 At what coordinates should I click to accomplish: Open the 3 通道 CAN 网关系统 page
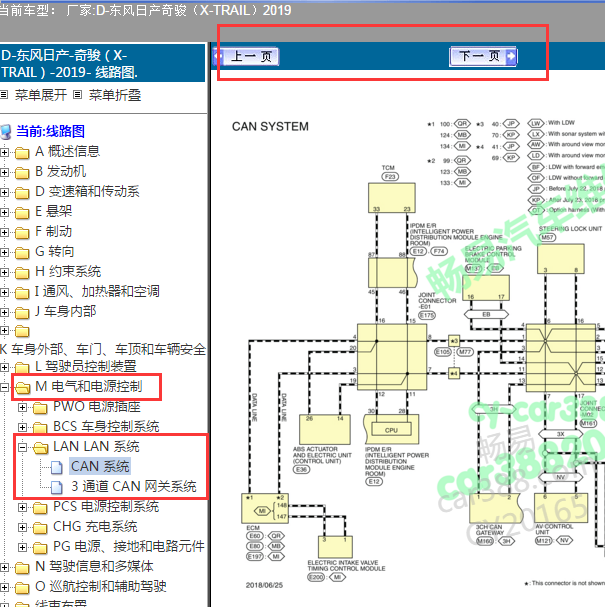coord(134,487)
